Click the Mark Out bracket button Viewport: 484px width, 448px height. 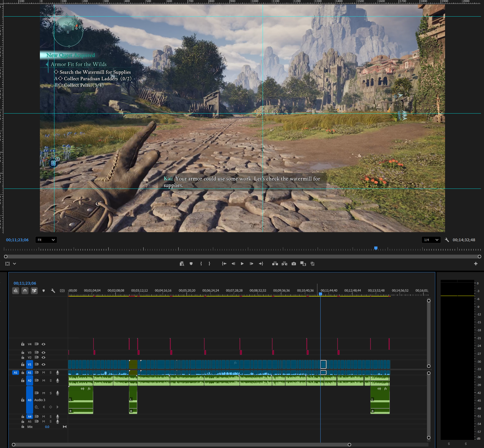pos(209,264)
